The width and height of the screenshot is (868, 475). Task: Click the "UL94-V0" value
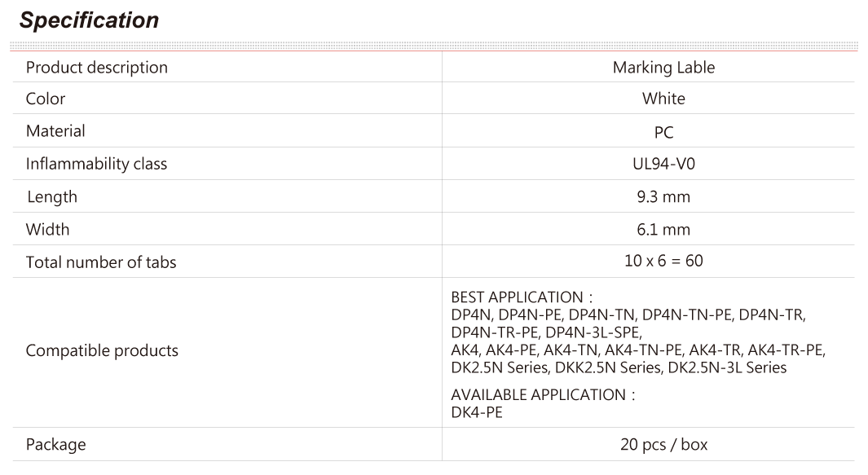click(x=663, y=164)
